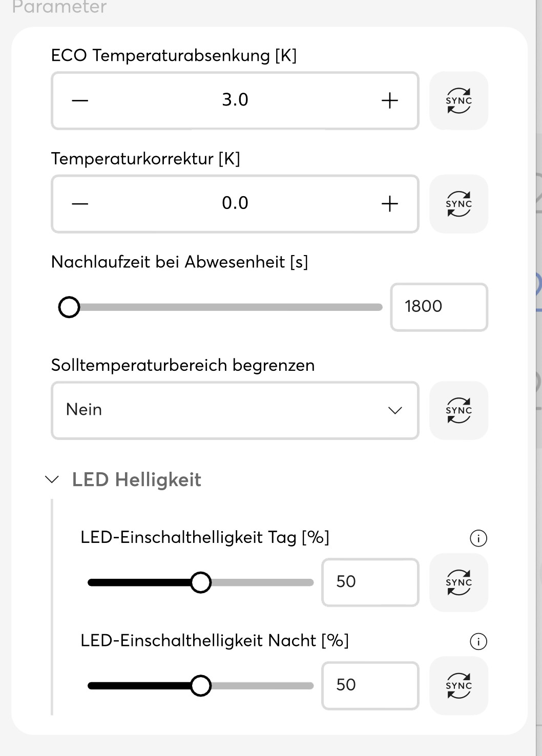
Task: Click the SYNC icon for Temperaturkorrektur
Action: click(x=458, y=204)
